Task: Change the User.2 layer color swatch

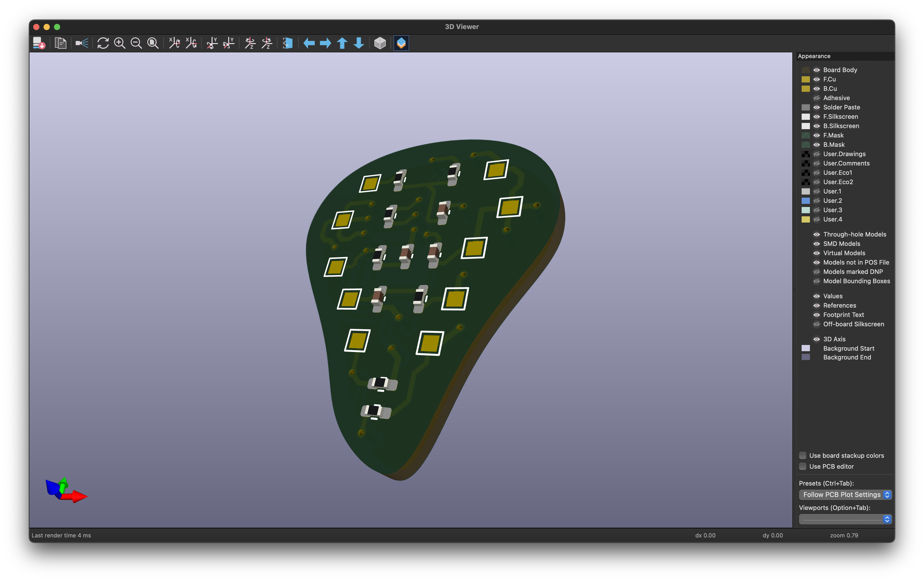Action: click(x=806, y=200)
